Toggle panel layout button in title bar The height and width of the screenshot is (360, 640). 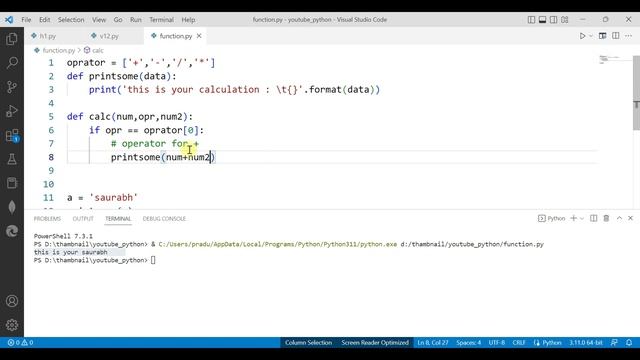point(542,20)
